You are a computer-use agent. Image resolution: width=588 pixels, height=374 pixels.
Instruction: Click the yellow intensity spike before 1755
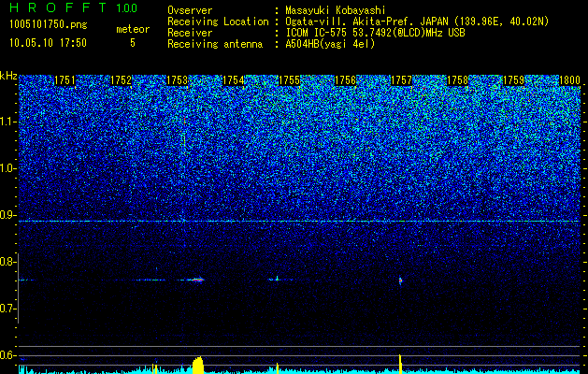277,368
